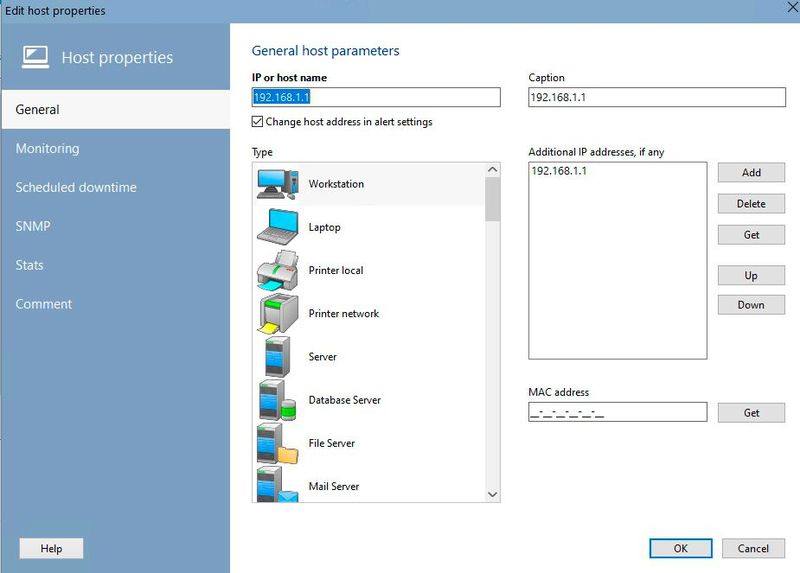800x573 pixels.
Task: Choose the Server tower icon
Action: 278,357
